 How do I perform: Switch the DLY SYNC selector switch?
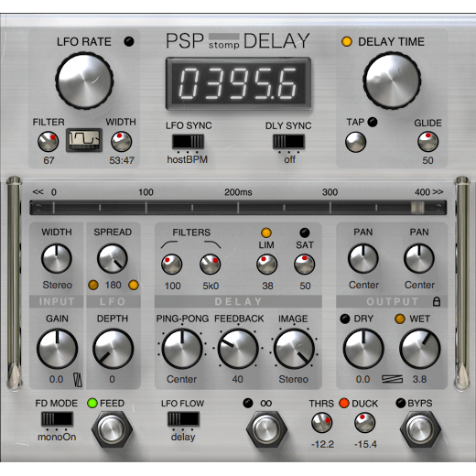(x=288, y=142)
